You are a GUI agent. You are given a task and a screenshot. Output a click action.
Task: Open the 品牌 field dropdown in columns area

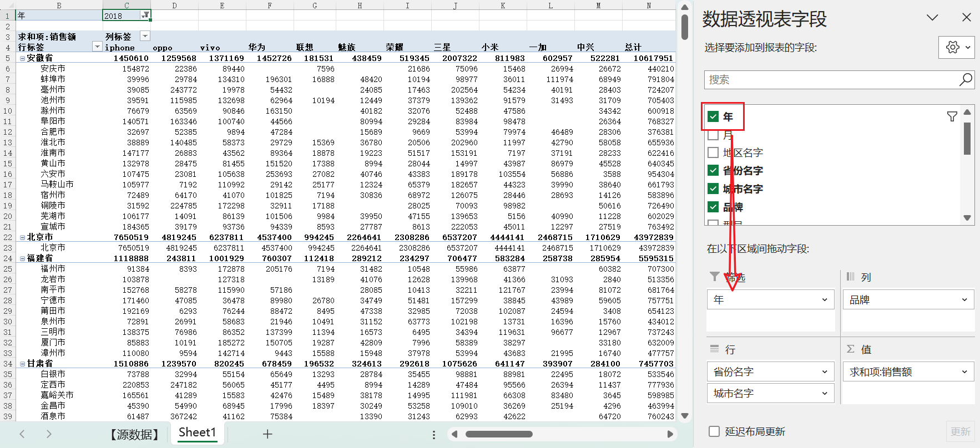click(x=965, y=300)
